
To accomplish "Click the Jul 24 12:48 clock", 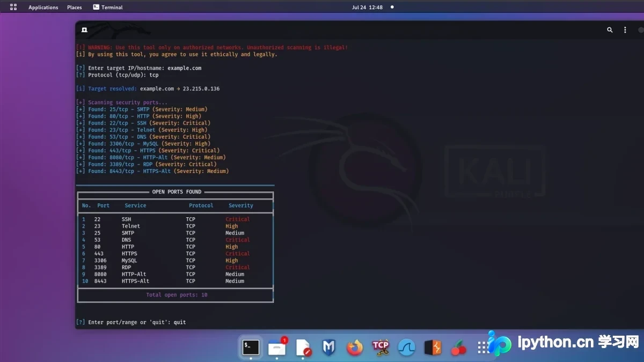I will 367,8.
